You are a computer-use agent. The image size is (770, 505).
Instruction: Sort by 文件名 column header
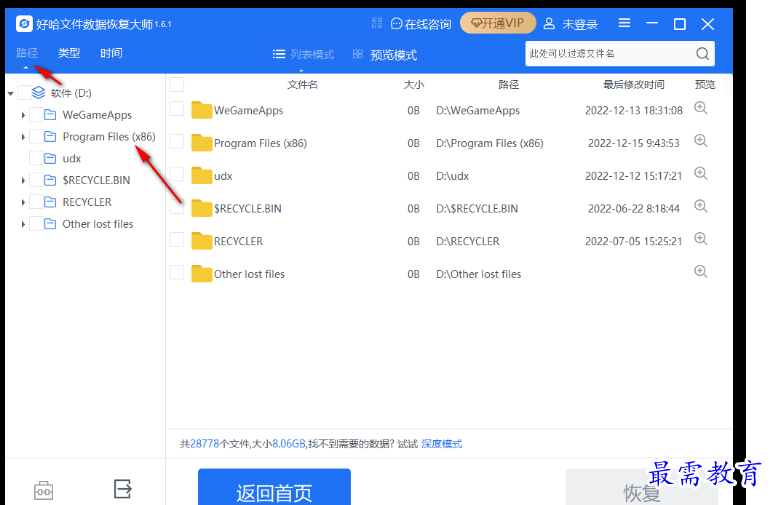302,84
